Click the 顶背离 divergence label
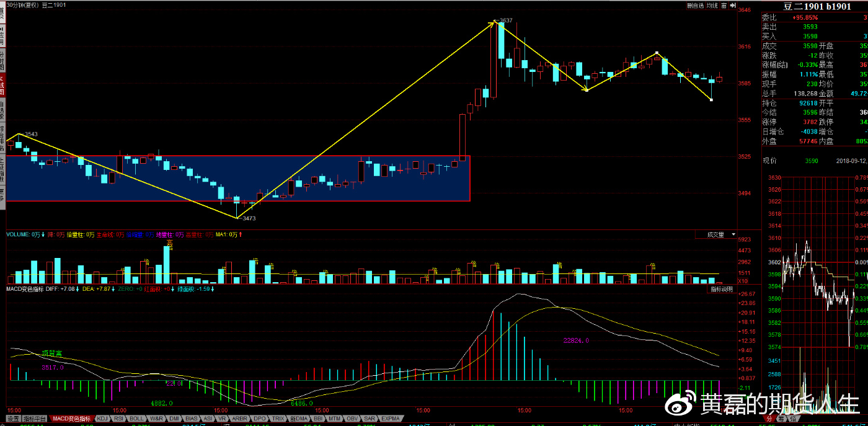 tap(52, 353)
